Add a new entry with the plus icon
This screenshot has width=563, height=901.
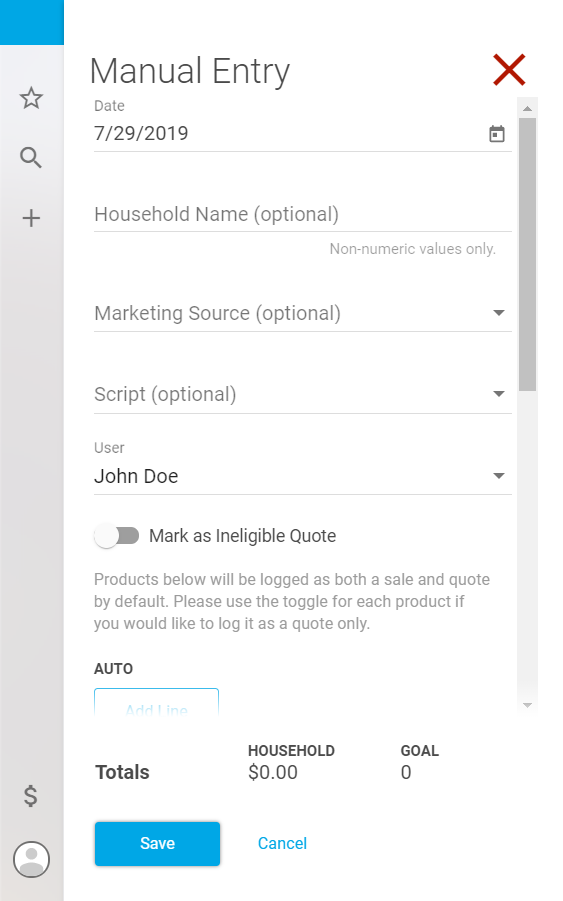point(31,218)
